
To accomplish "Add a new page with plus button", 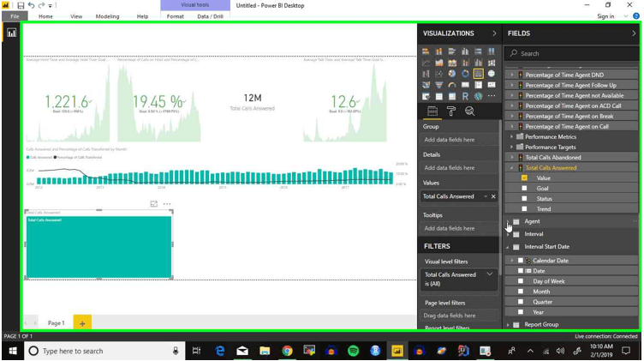I will [x=82, y=323].
